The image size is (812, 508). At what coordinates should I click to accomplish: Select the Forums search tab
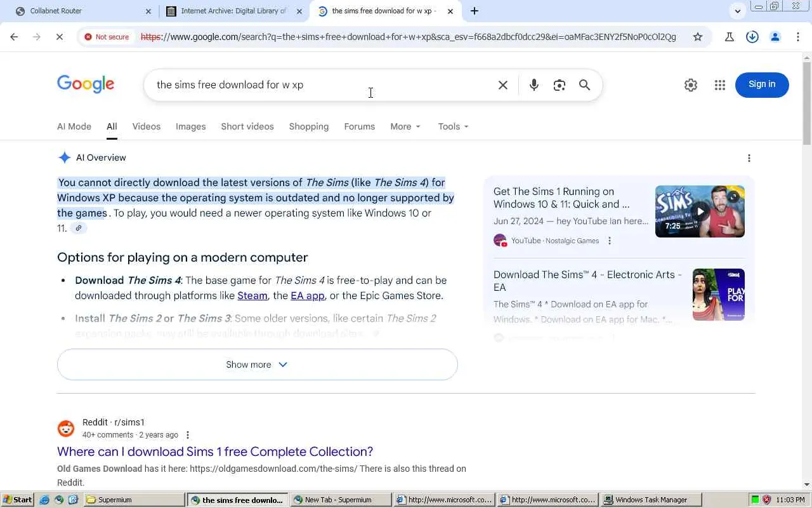click(x=360, y=126)
